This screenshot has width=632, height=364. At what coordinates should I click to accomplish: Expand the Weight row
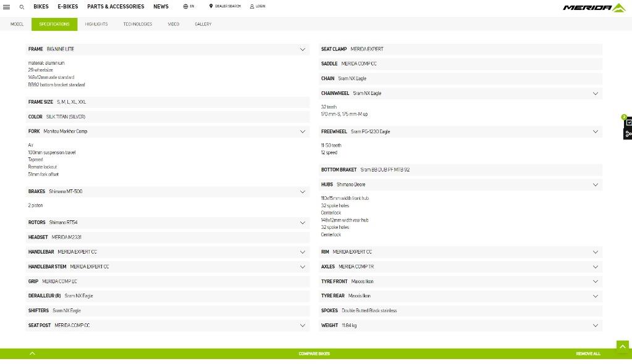click(x=461, y=325)
